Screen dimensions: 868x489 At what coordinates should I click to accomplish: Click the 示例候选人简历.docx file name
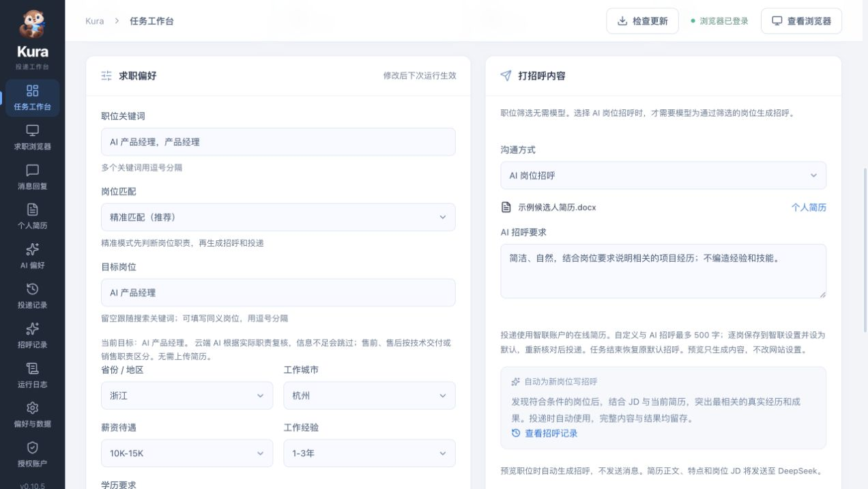tap(557, 207)
